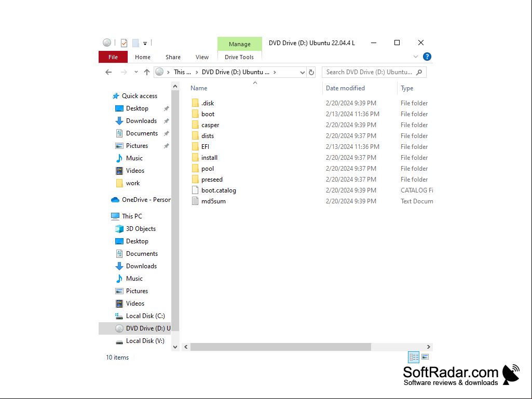
Task: Go up one folder level
Action: 147,72
